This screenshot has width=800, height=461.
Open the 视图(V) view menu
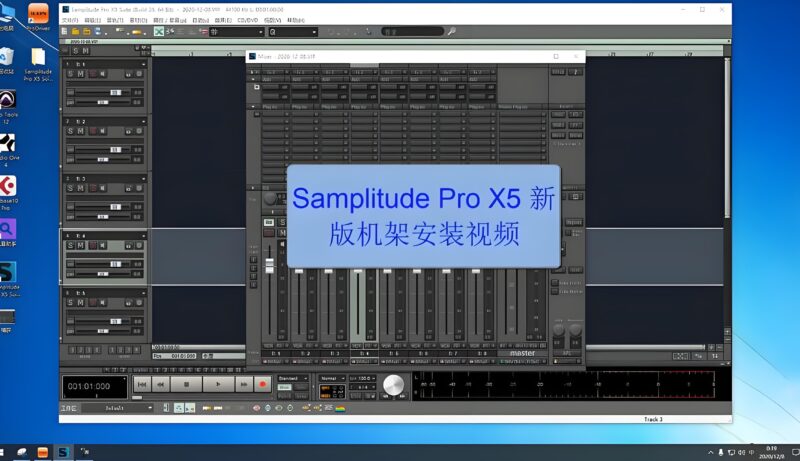click(272, 20)
